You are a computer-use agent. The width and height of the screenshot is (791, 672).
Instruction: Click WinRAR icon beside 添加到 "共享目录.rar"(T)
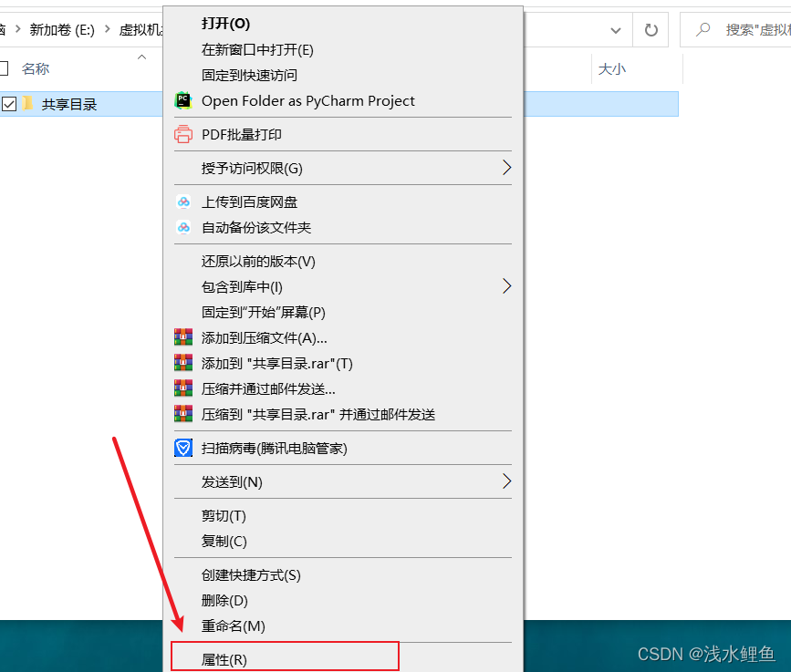click(x=183, y=363)
